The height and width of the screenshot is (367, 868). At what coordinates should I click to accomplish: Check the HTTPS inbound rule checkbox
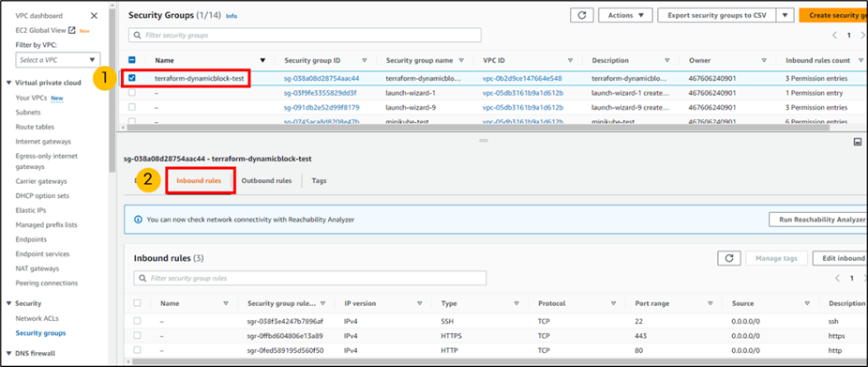137,335
